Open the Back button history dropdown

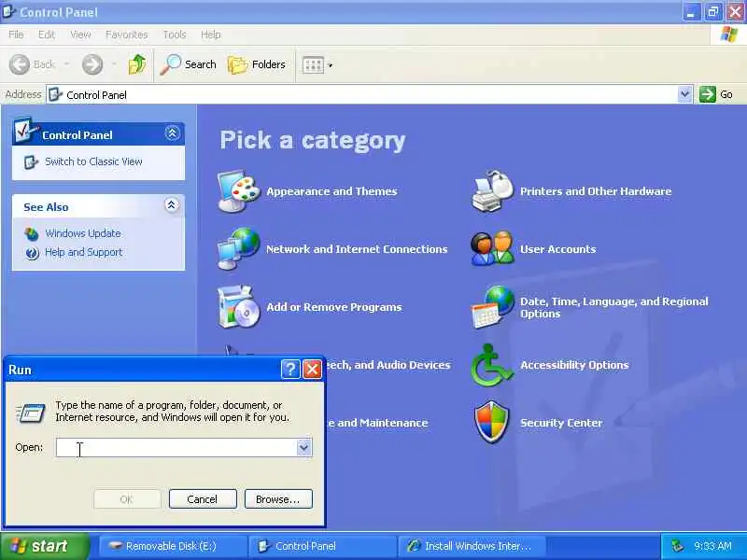point(66,64)
